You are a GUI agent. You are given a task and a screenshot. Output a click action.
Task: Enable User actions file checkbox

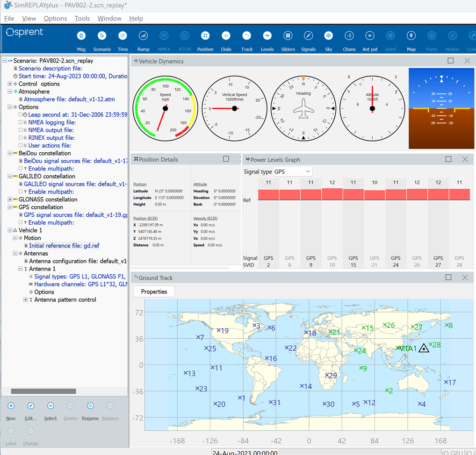[x=20, y=145]
